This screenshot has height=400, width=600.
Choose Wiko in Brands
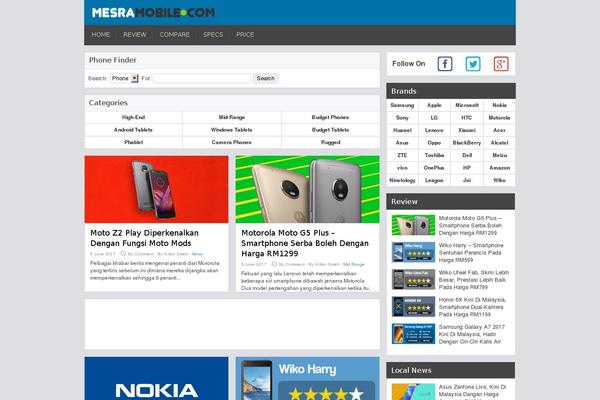pyautogui.click(x=499, y=180)
